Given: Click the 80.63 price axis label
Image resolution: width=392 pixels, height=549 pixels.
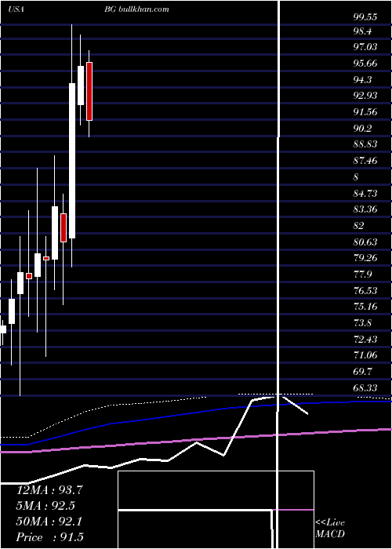Looking at the screenshot, I should pyautogui.click(x=365, y=242).
